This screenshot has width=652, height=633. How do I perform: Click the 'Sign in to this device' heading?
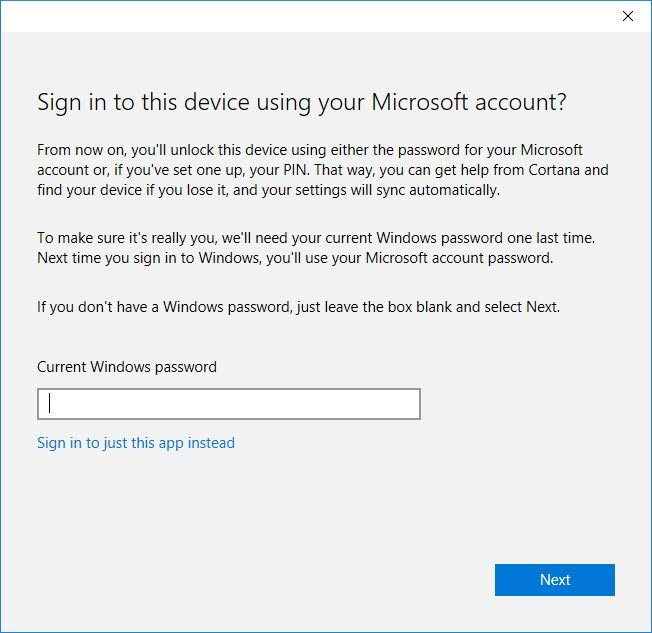coord(301,102)
